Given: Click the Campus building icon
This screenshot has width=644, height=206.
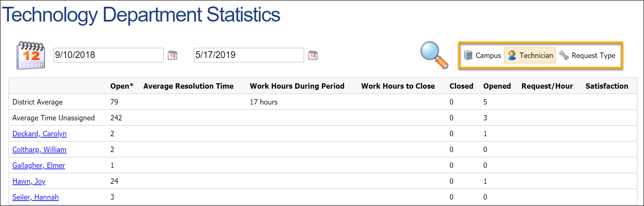Looking at the screenshot, I should click(x=468, y=55).
